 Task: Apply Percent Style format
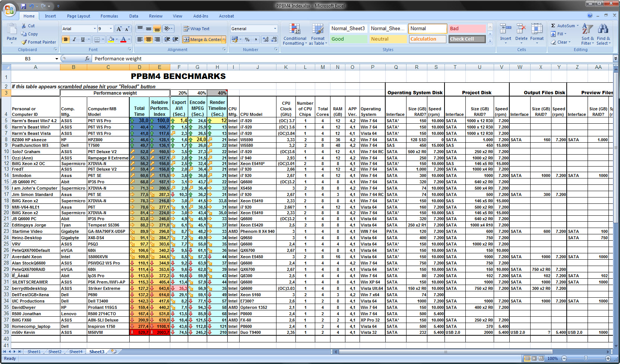tap(247, 39)
